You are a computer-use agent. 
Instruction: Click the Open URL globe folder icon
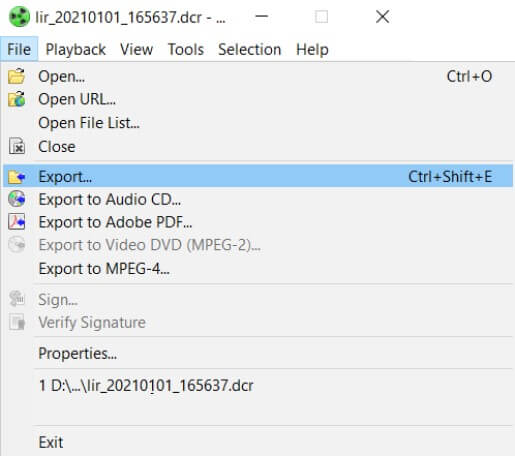click(17, 99)
